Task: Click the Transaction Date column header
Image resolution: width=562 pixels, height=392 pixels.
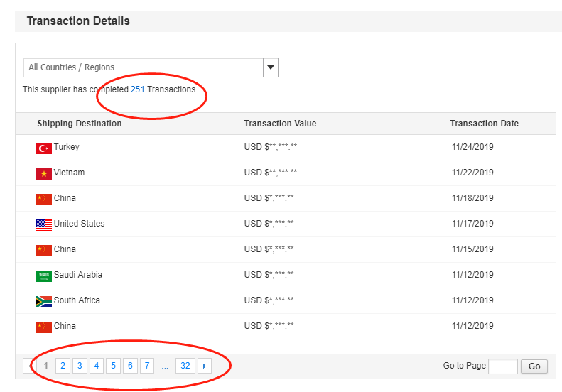Action: tap(484, 124)
